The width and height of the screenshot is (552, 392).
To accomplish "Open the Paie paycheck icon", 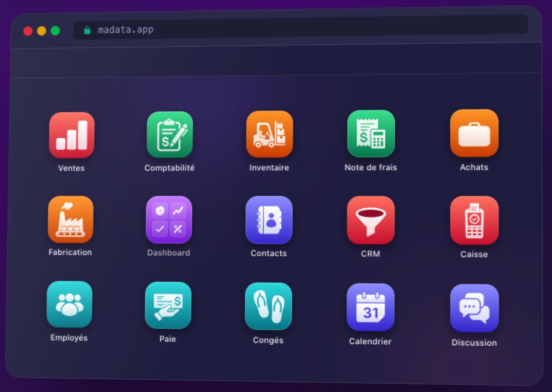I will coord(168,306).
